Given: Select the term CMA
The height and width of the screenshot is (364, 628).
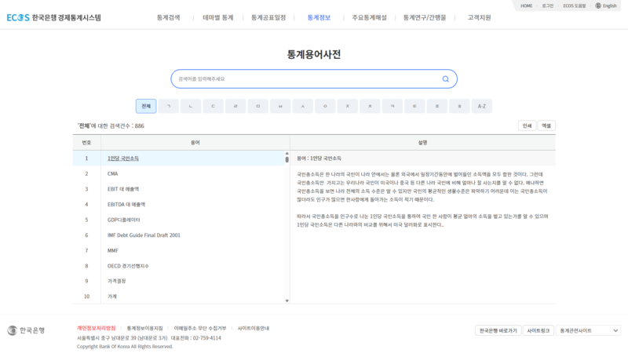Looking at the screenshot, I should [112, 174].
